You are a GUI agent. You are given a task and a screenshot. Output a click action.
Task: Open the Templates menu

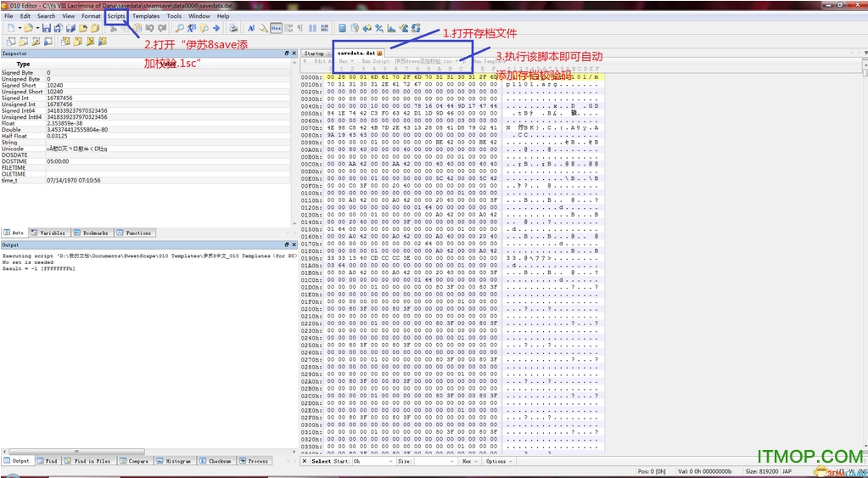click(145, 16)
